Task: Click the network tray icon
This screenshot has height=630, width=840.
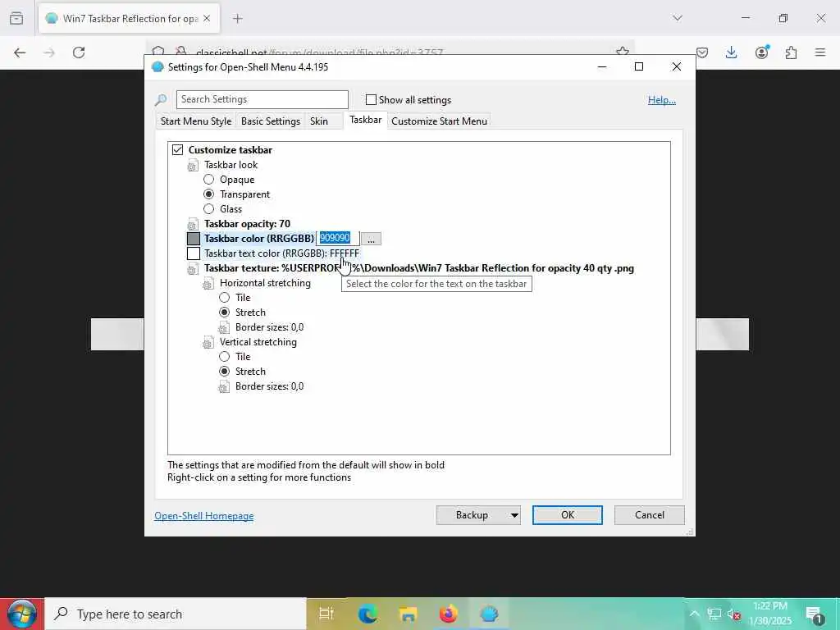Action: click(x=714, y=614)
